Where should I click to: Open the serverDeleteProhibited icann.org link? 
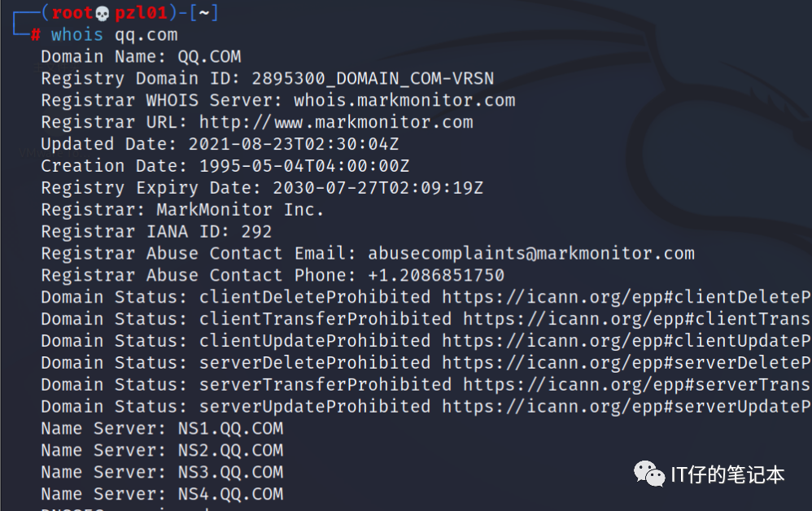pos(626,363)
